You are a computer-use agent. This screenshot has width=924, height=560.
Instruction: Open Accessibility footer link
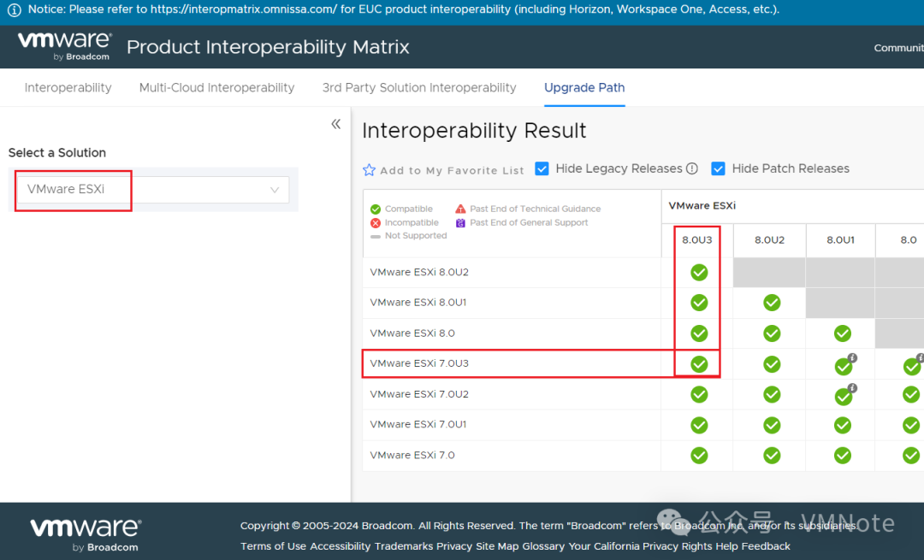340,546
